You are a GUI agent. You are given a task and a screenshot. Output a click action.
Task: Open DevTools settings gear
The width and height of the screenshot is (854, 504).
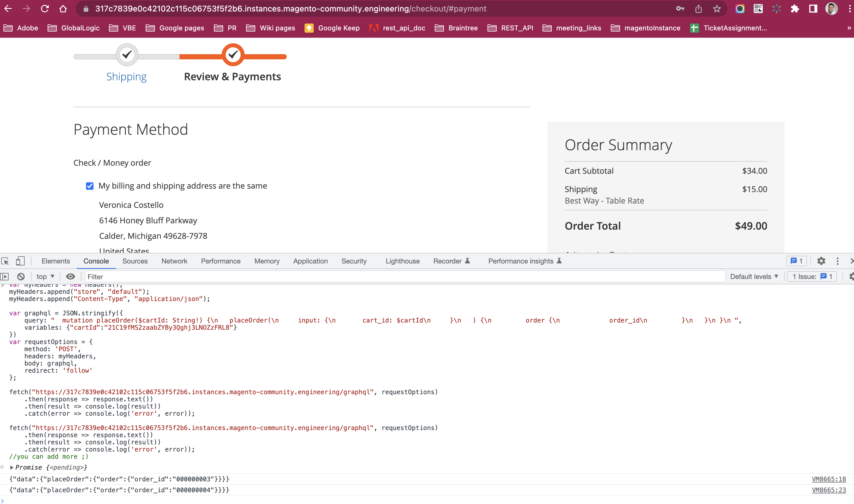(821, 261)
